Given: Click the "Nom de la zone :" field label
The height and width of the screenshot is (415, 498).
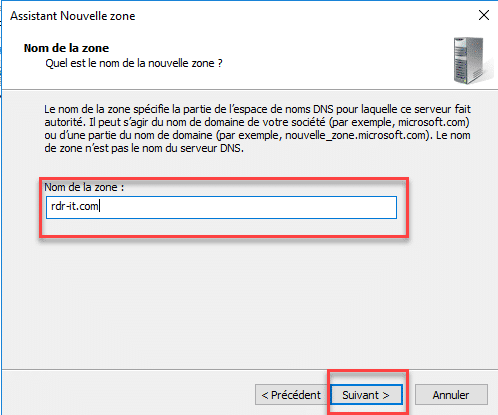Looking at the screenshot, I should [84, 187].
